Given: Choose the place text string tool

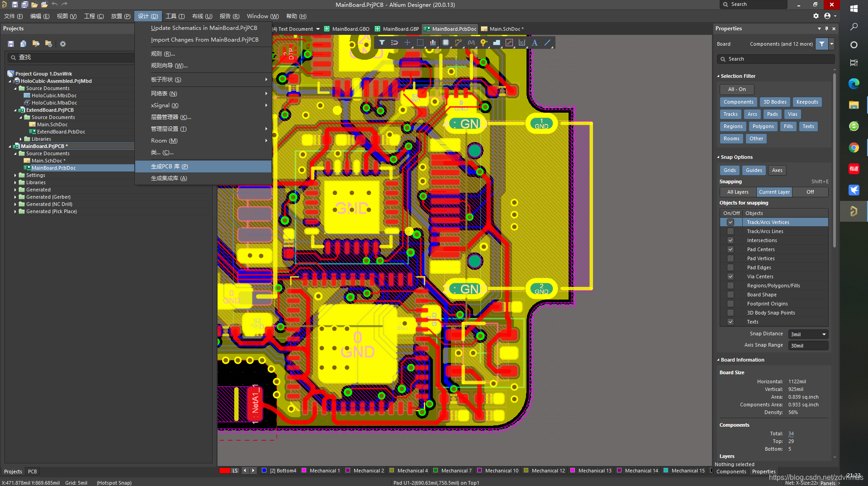Looking at the screenshot, I should coord(535,43).
